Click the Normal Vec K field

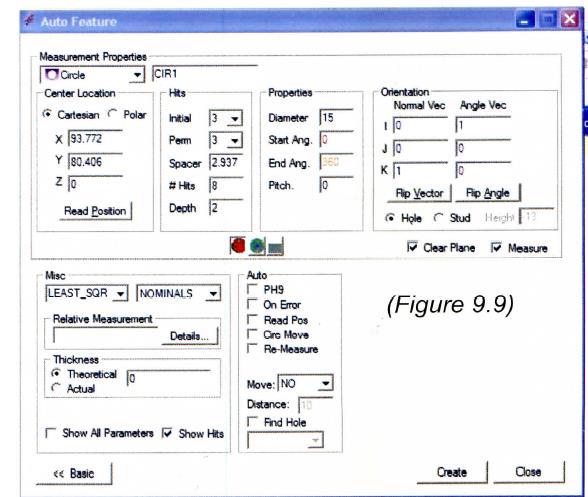point(420,171)
